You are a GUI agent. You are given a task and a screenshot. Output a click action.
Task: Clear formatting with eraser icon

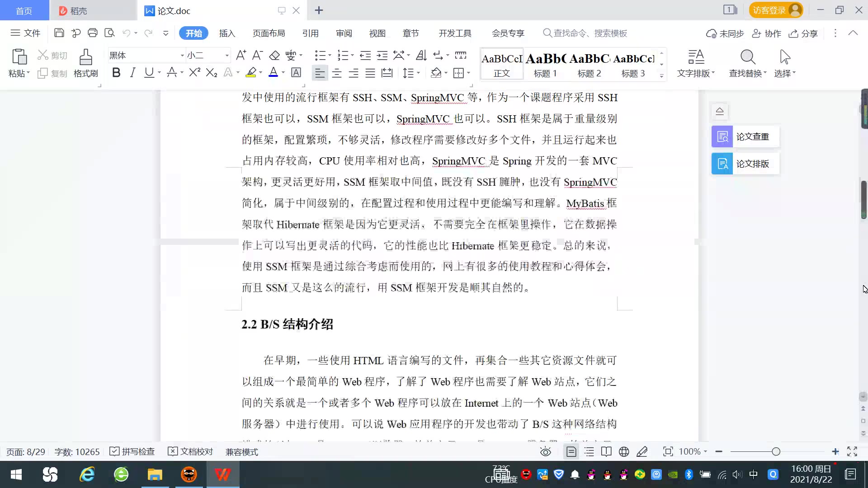274,56
